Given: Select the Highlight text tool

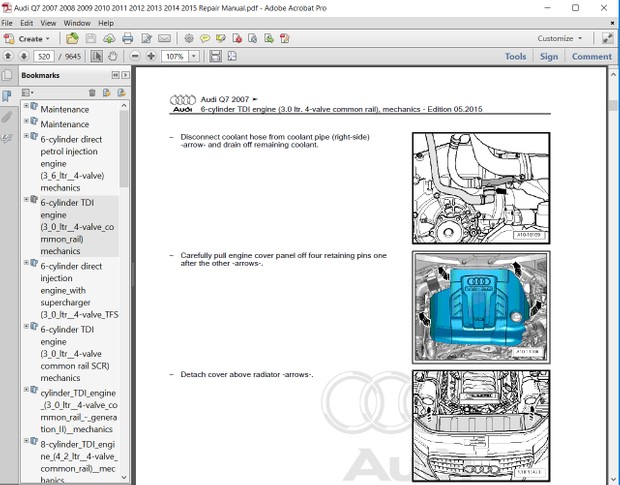Looking at the screenshot, I should pos(221,38).
